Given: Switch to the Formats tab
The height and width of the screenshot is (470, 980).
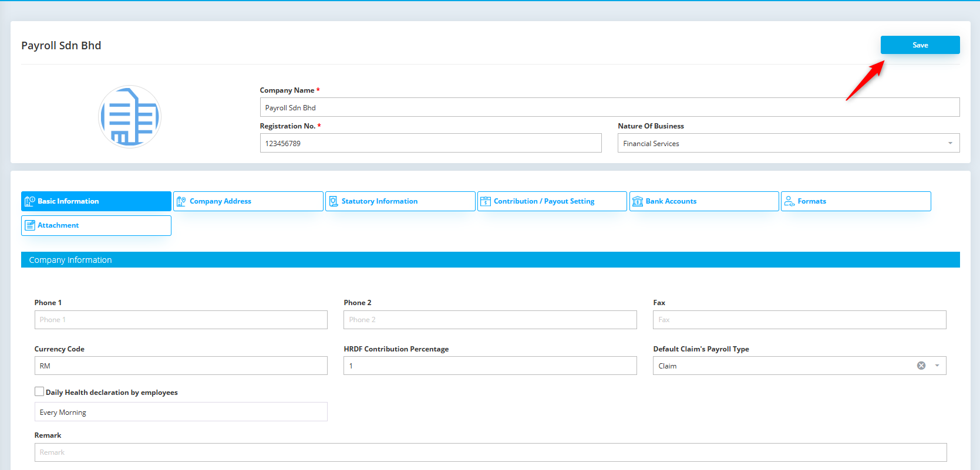Looking at the screenshot, I should click(x=856, y=201).
